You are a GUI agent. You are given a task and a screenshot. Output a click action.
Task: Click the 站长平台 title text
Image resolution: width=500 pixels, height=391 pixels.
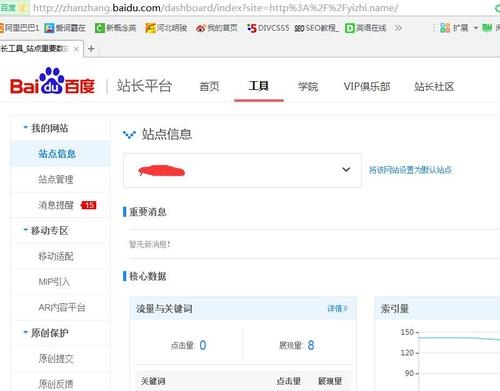(144, 86)
